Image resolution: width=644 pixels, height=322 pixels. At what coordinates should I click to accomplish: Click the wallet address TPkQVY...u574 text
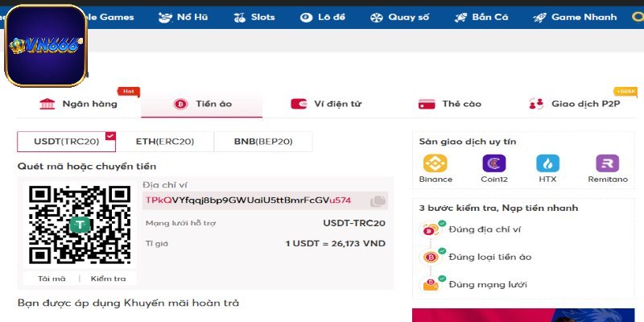click(249, 200)
